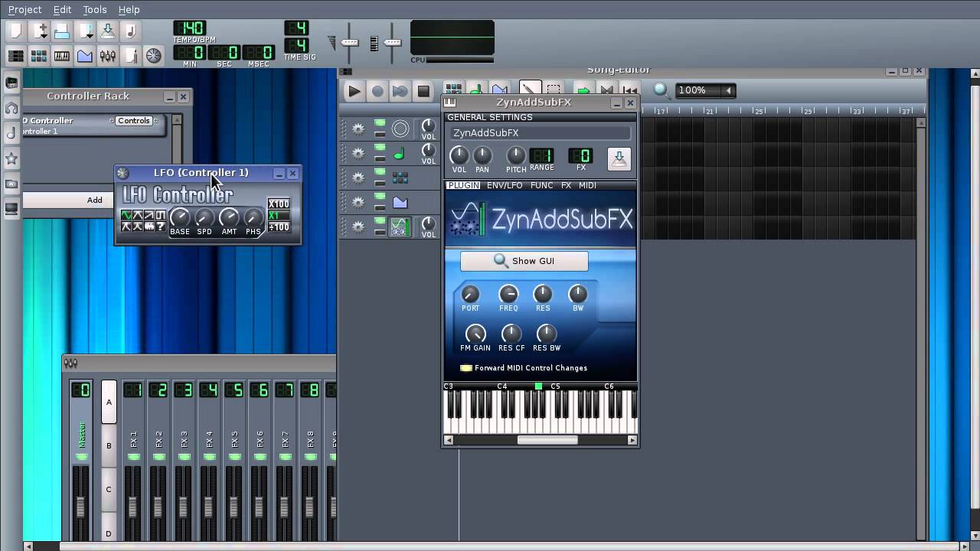
Task: Click the time signature numerator display
Action: click(297, 28)
